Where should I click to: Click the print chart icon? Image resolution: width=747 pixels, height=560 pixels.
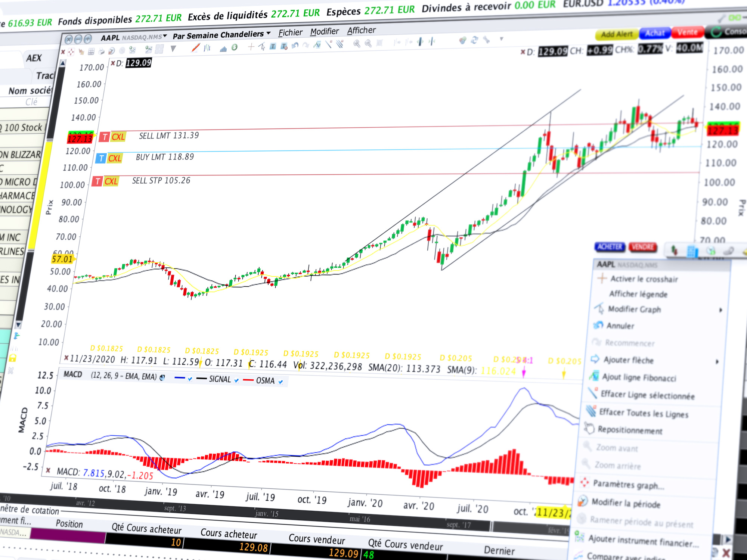click(x=102, y=52)
